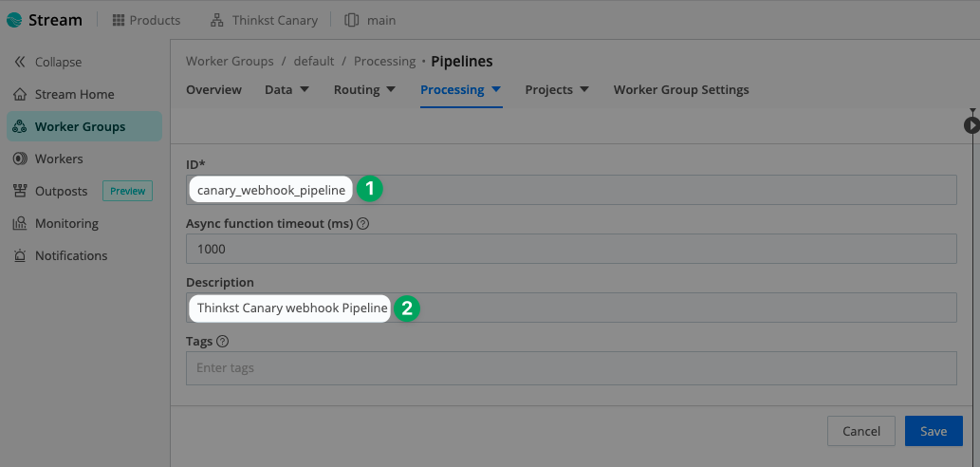Click the Notifications alarm icon
Screen dimensions: 980x467
(x=19, y=255)
